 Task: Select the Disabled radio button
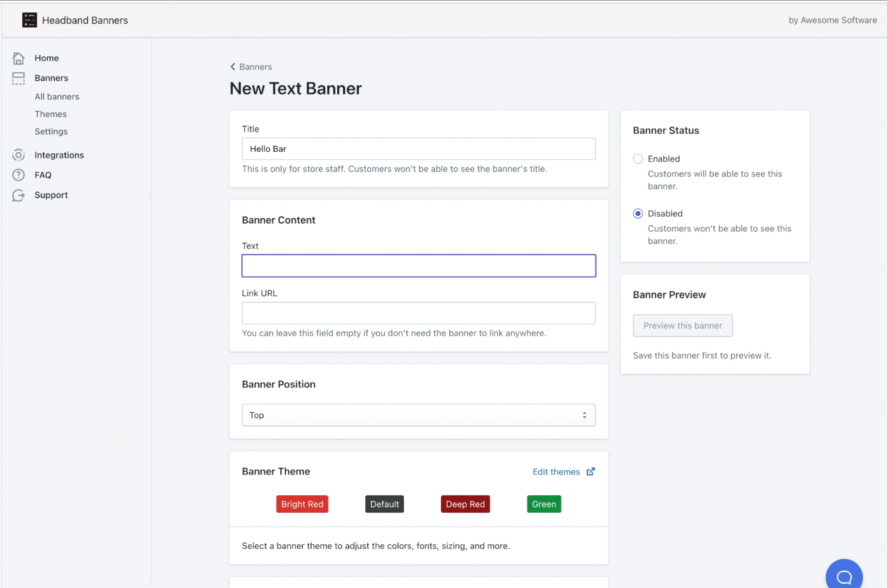tap(638, 214)
